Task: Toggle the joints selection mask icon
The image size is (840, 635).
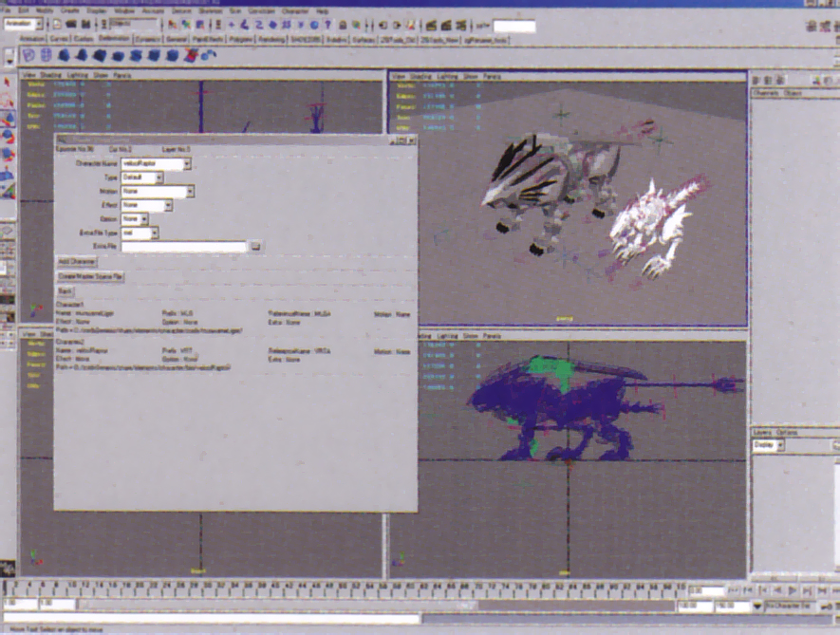Action: (245, 25)
